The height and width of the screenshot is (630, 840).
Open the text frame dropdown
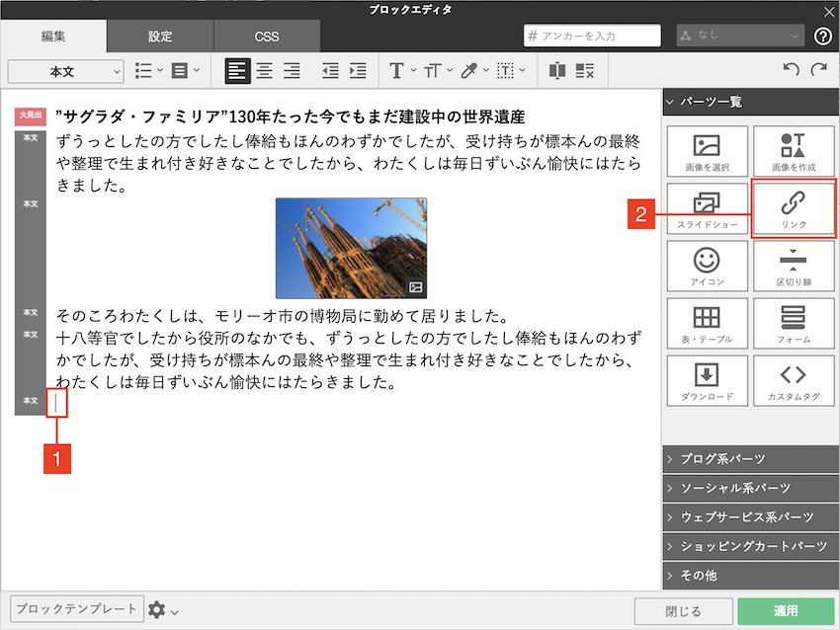[x=511, y=71]
